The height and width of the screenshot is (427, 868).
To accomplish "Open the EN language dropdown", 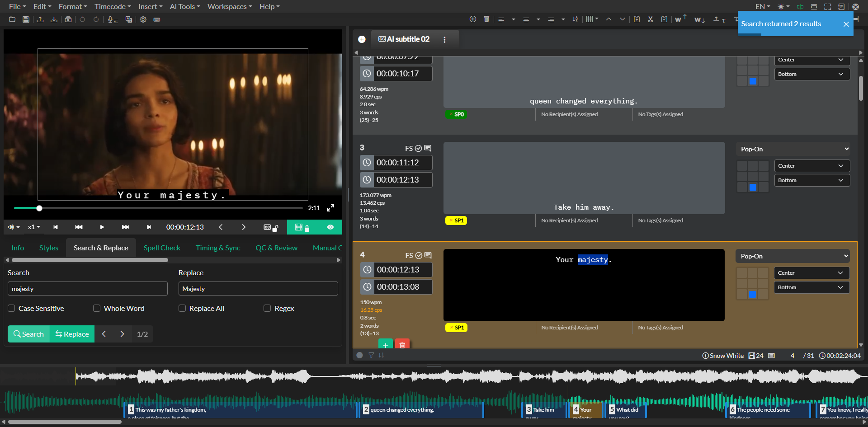I will pos(763,6).
